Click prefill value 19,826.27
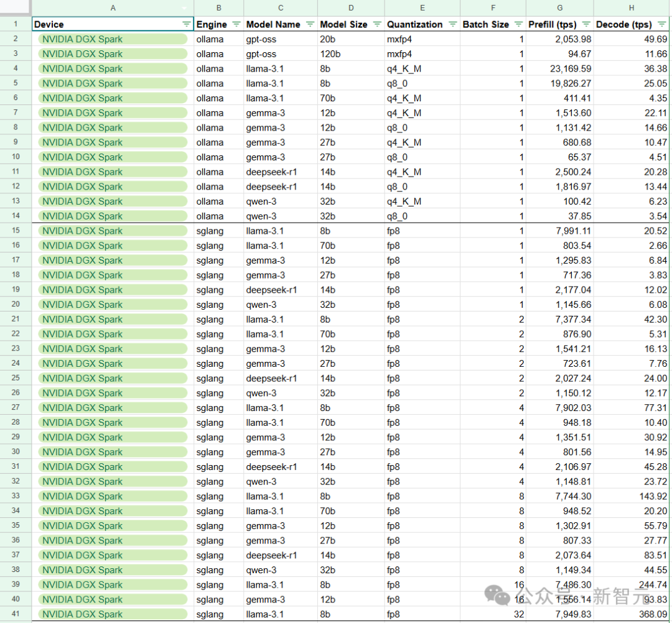The width and height of the screenshot is (672, 623). (560, 83)
